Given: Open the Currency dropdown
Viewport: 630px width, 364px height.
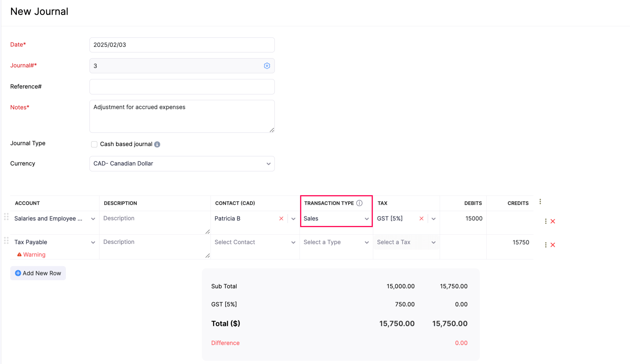Looking at the screenshot, I should coord(182,164).
